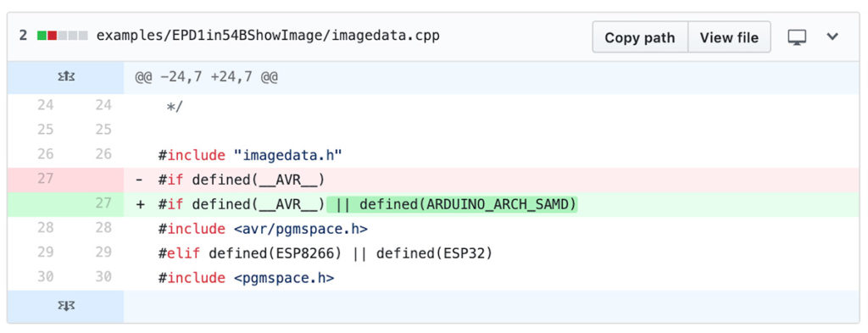Click the #include "imagedata.h" code line

click(250, 155)
